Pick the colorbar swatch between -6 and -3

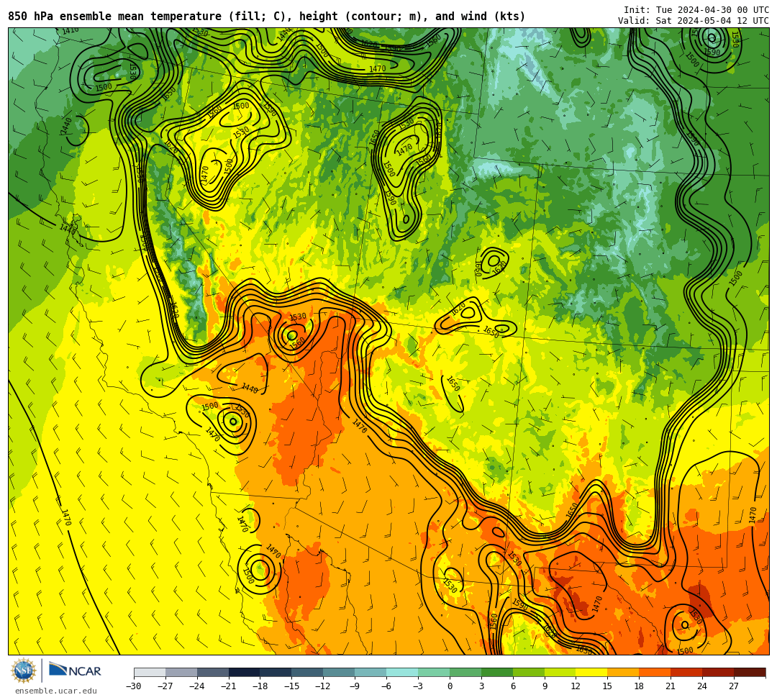[402, 672]
